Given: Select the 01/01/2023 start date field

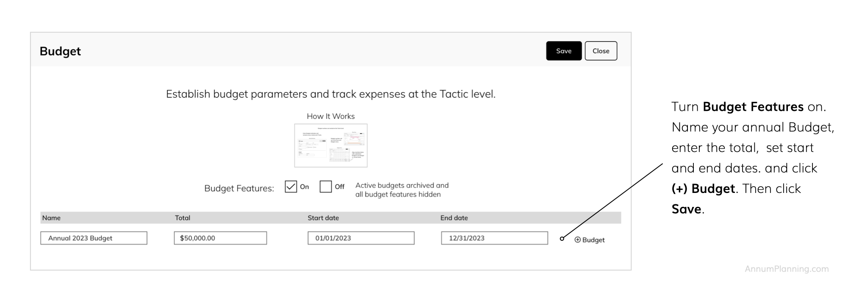Looking at the screenshot, I should 361,238.
